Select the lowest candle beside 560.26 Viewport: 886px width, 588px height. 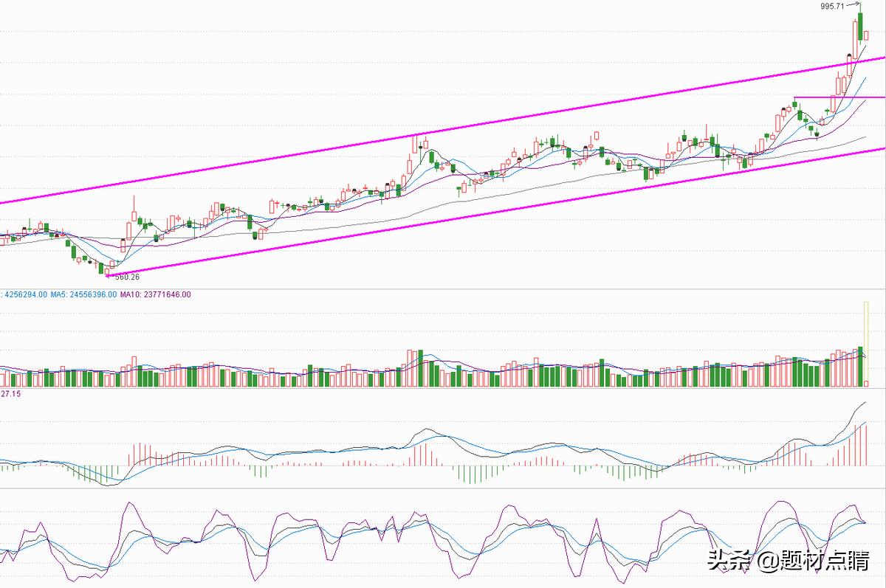(x=107, y=271)
